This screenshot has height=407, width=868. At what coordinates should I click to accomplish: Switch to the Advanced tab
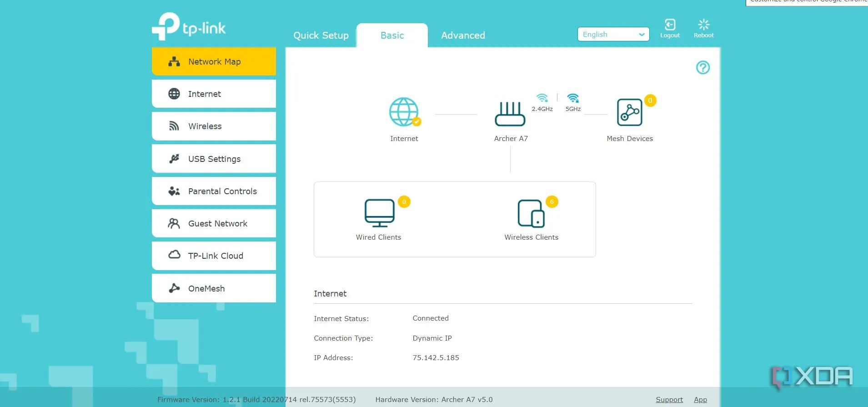tap(463, 35)
